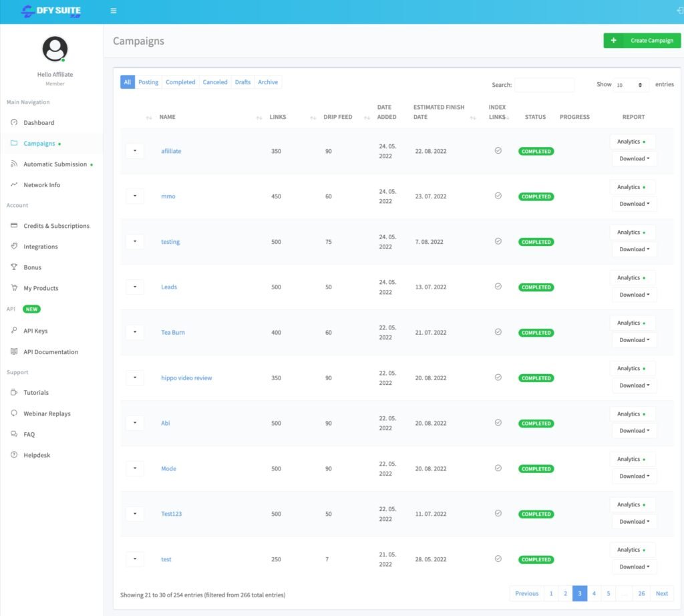Switch to the Completed filter tab
The image size is (684, 616).
pos(180,82)
